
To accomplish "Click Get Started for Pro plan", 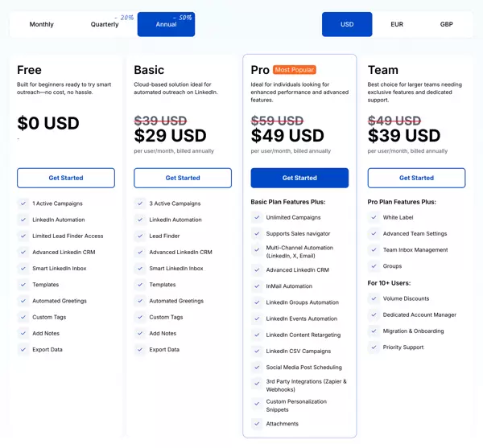I will point(299,178).
